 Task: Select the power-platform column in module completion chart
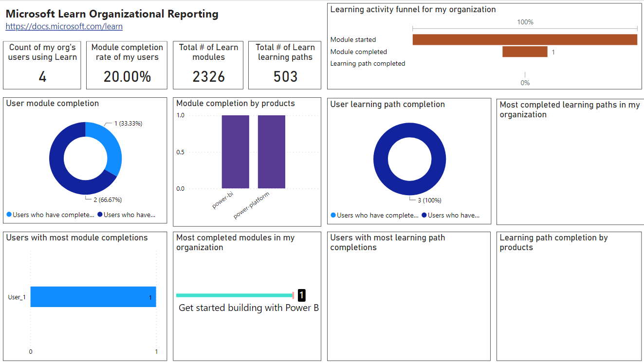[272, 152]
